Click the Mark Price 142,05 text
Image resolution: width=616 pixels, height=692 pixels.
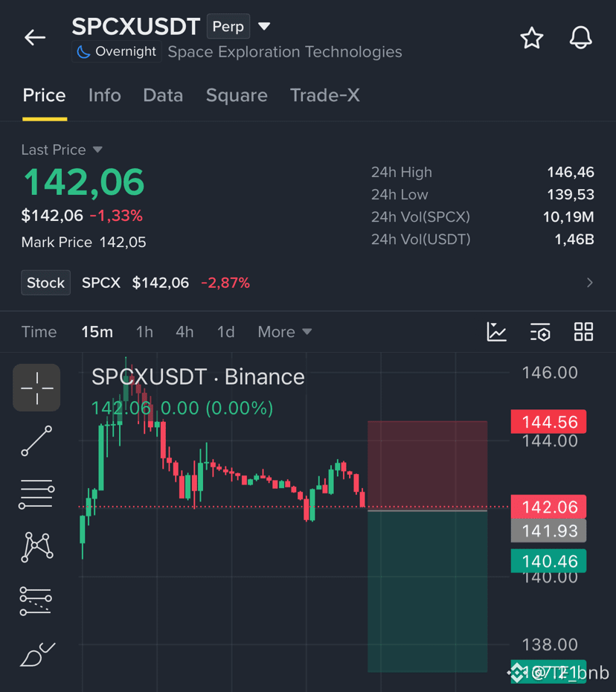(83, 243)
